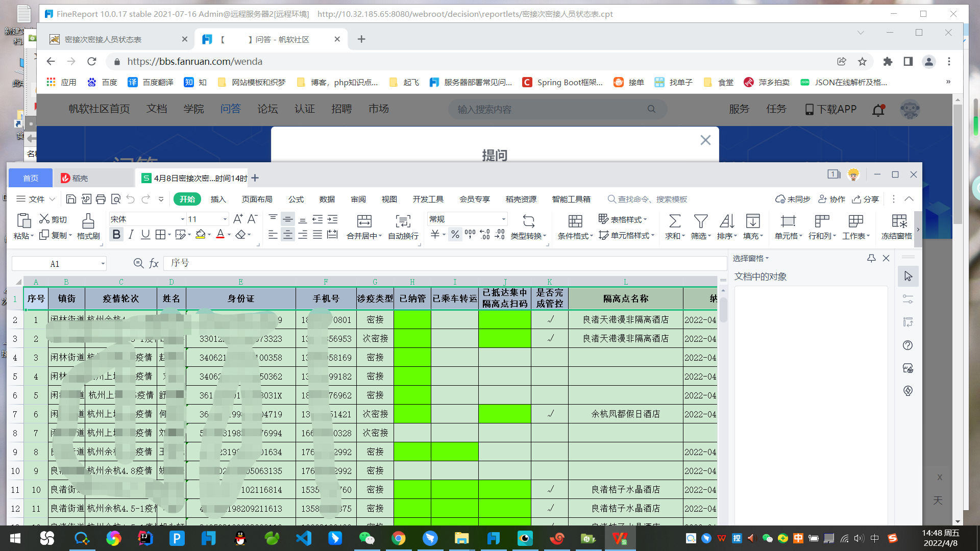Toggle justify alignment
The width and height of the screenshot is (980, 551).
pyautogui.click(x=317, y=234)
